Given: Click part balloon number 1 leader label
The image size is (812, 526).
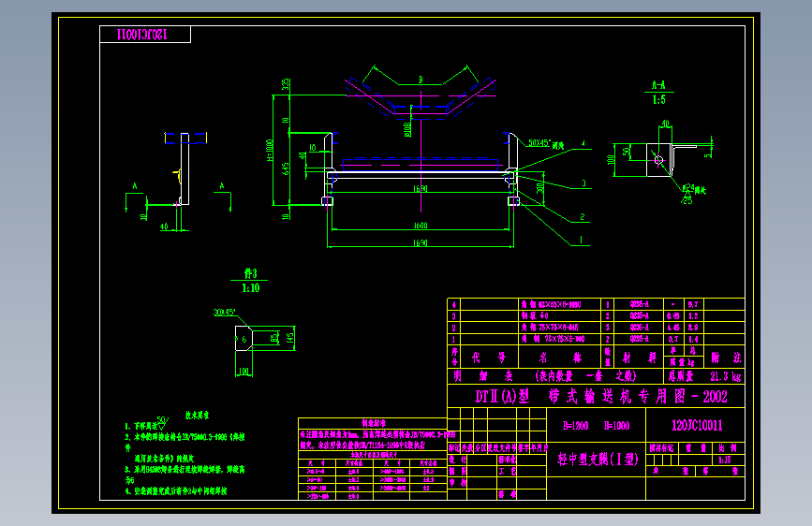Looking at the screenshot, I should 581,240.
